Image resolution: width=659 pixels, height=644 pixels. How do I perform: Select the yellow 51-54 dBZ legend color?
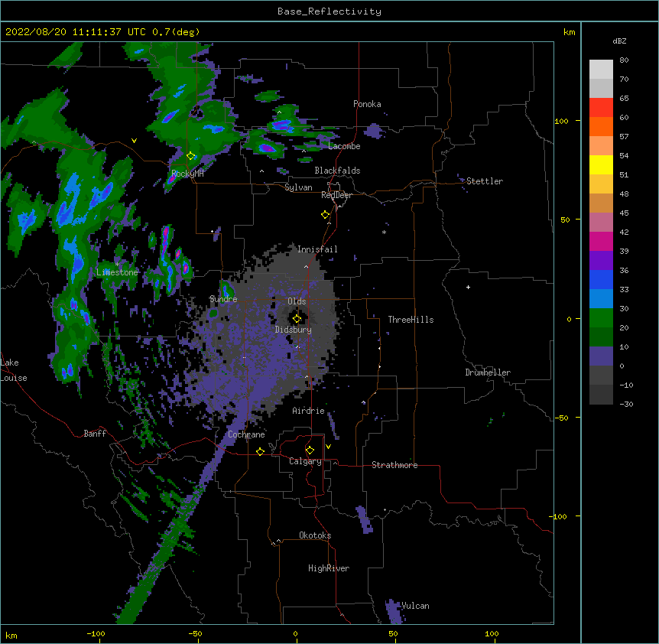coord(601,164)
